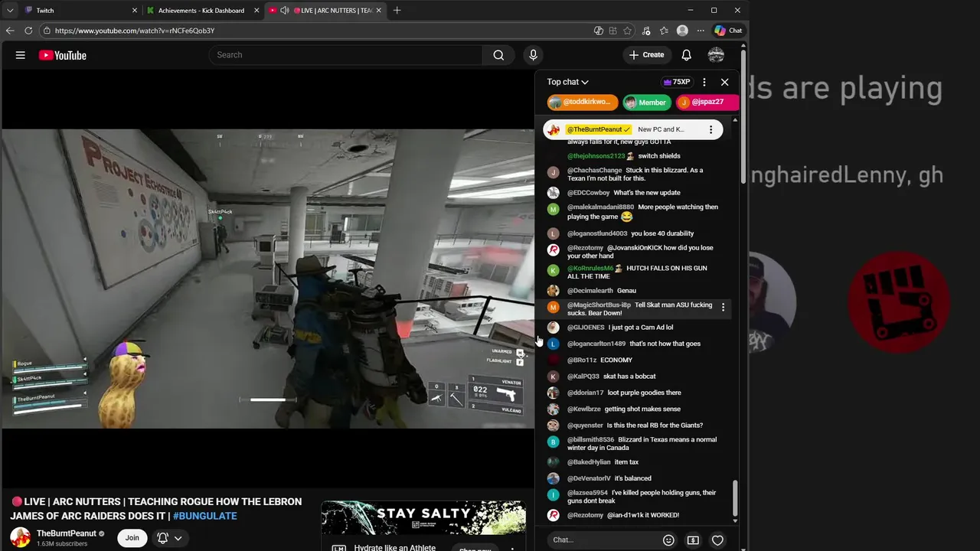Send a heart reaction in chat
Image resolution: width=980 pixels, height=551 pixels.
[717, 540]
